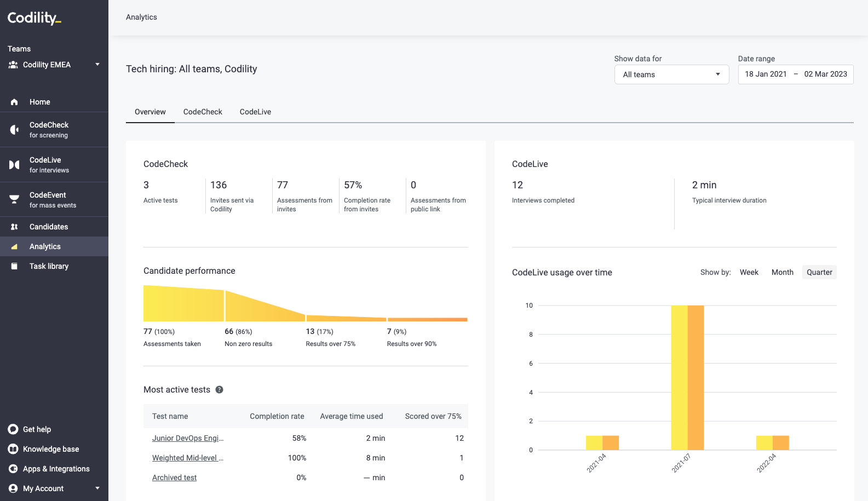Open the Knowledge base icon

(x=13, y=449)
